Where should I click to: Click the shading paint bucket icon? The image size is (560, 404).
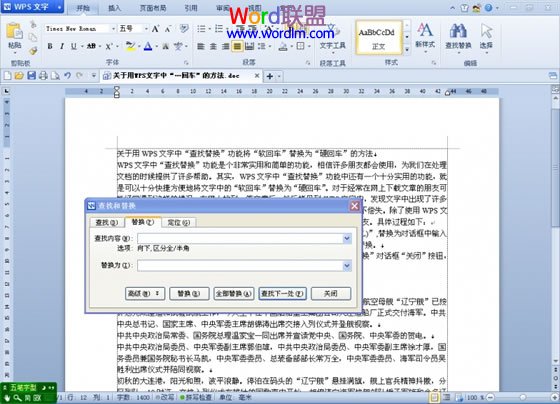pyautogui.click(x=283, y=46)
